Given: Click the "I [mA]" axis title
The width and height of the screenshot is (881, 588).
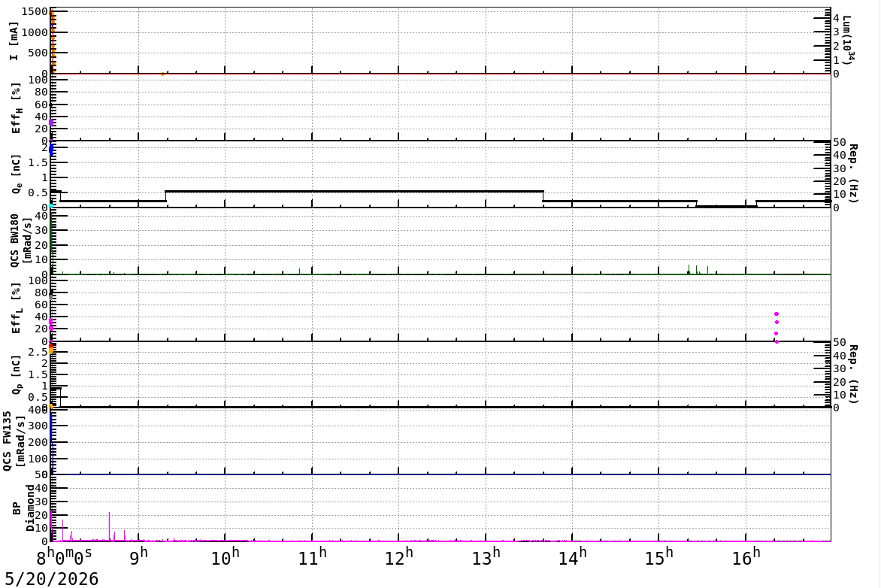Looking at the screenshot, I should (14, 41).
